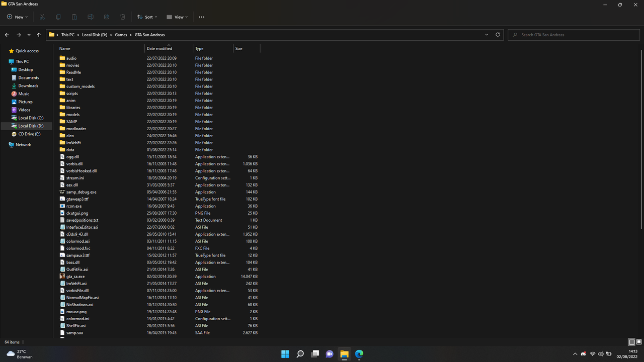Viewport: 644px width, 362px height.
Task: Open the See more ellipsis menu
Action: 202,17
